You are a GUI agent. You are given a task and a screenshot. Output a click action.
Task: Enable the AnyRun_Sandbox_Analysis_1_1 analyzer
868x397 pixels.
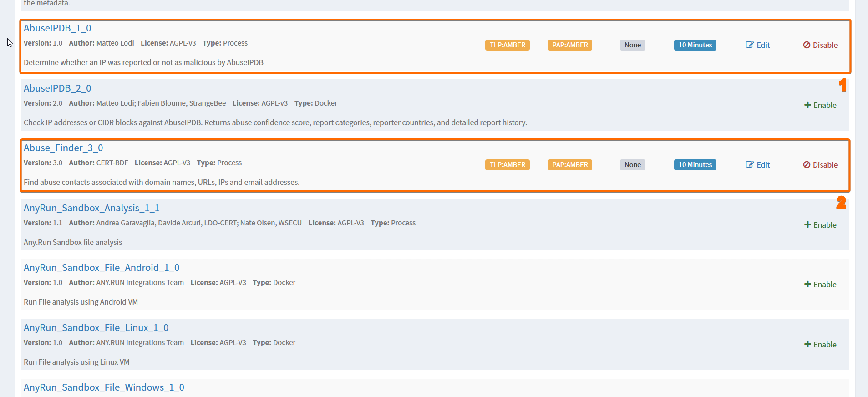(x=820, y=225)
